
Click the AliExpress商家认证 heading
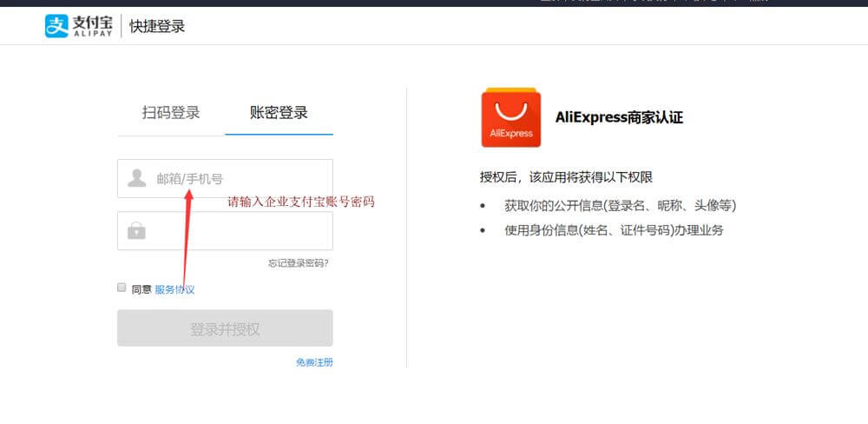coord(619,117)
